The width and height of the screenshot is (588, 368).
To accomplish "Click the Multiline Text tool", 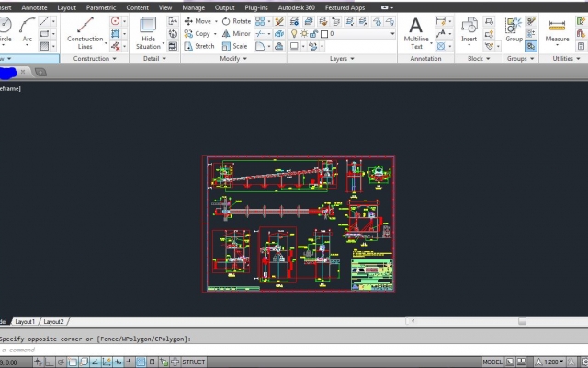I will pos(416,33).
